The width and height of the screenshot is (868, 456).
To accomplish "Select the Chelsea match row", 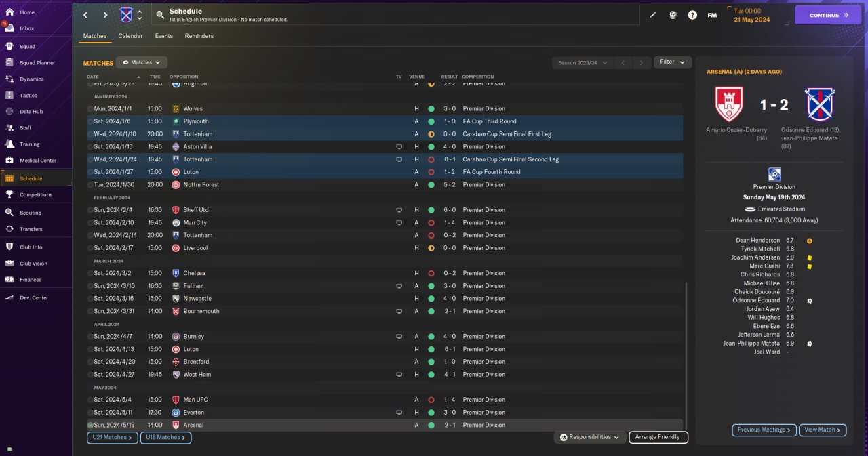I will 384,273.
